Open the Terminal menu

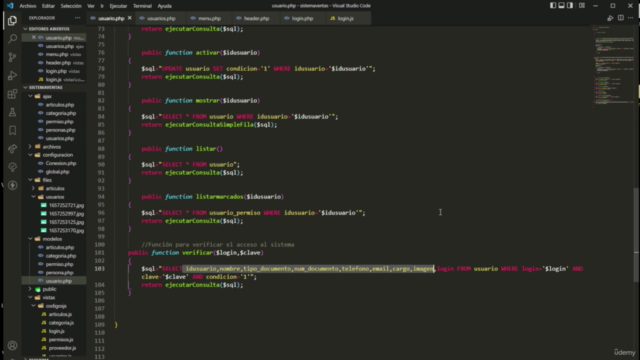(142, 6)
